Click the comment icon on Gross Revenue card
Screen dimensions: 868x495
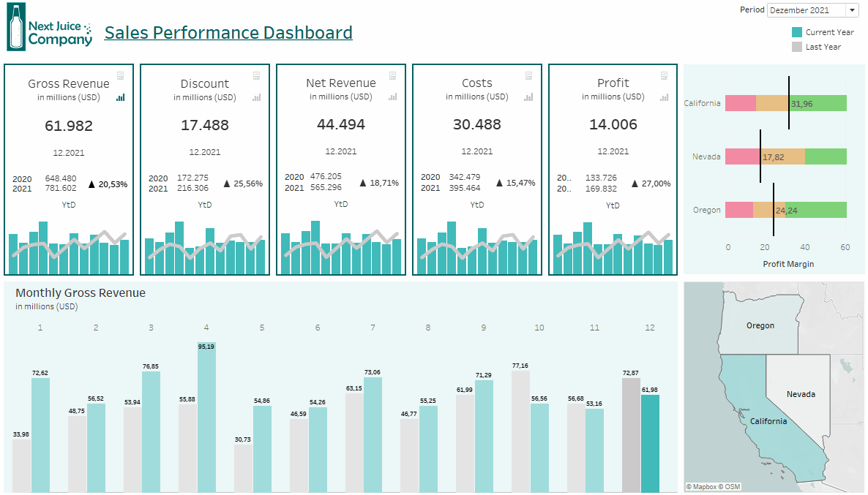point(121,75)
